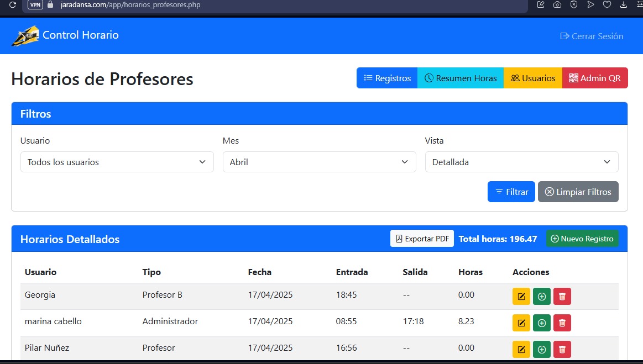The height and width of the screenshot is (364, 643).
Task: Switch to the Resumen Horas tab
Action: 461,78
